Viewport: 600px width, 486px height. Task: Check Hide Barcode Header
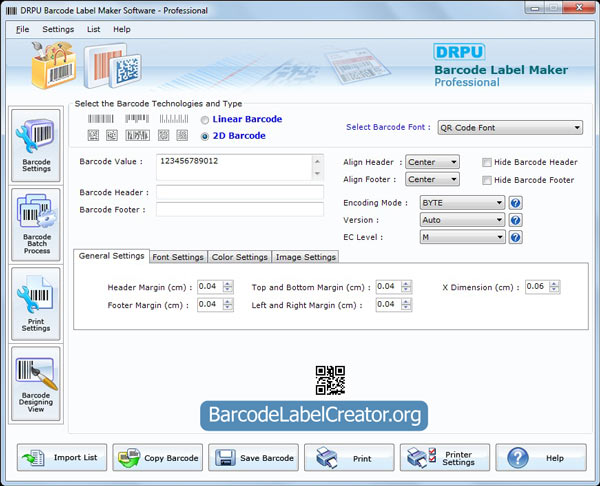coord(487,162)
